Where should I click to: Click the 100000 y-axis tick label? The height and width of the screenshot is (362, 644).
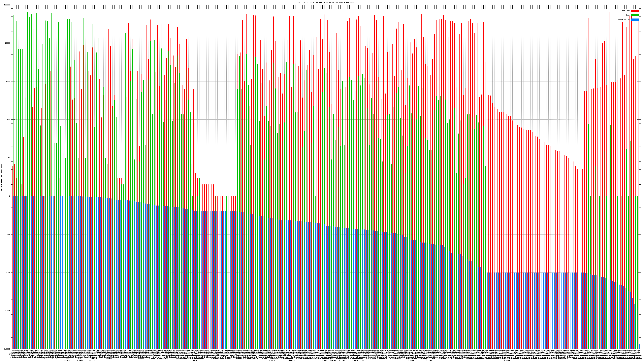(7, 5)
